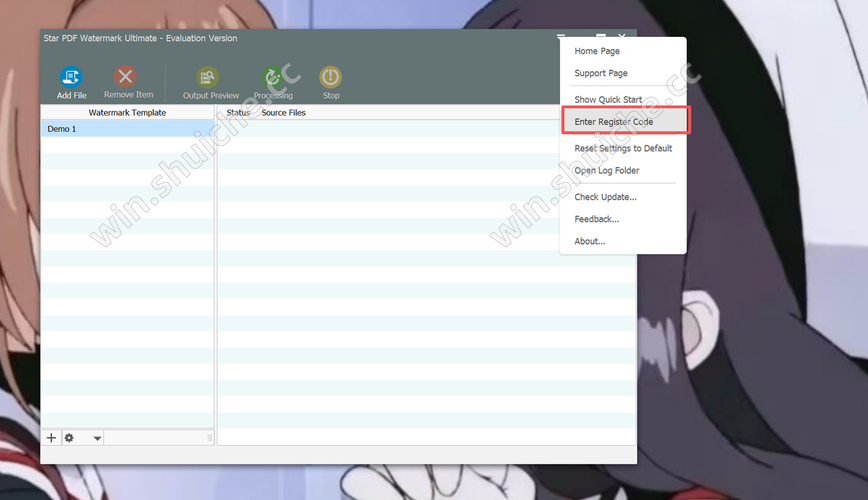The width and height of the screenshot is (868, 500).
Task: Maximize the Star PDF Watermark window
Action: pyautogui.click(x=601, y=36)
